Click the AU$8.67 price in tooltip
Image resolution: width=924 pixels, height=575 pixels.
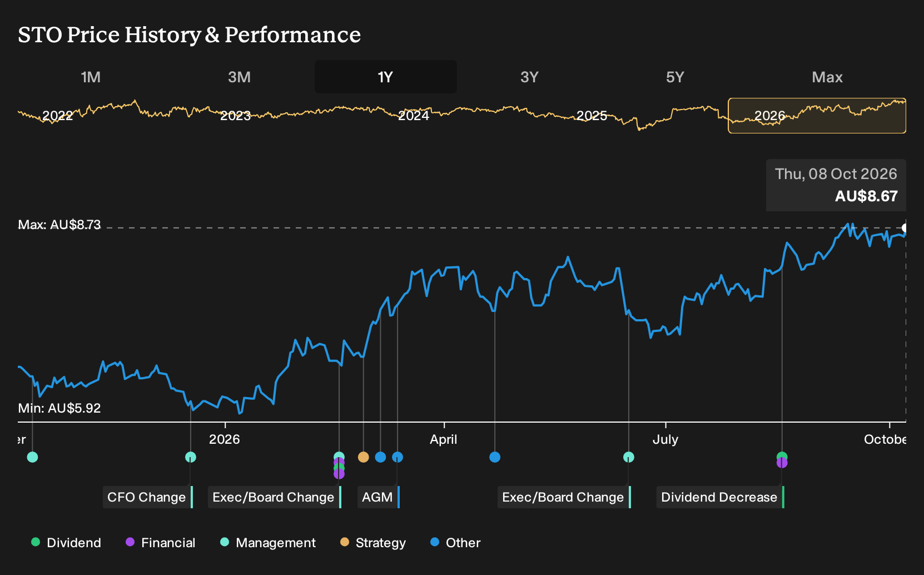866,196
